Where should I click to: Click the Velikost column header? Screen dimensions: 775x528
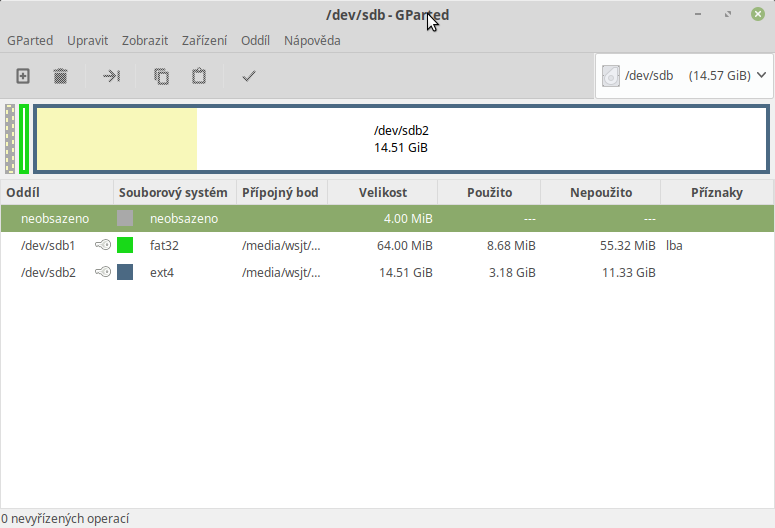(382, 192)
